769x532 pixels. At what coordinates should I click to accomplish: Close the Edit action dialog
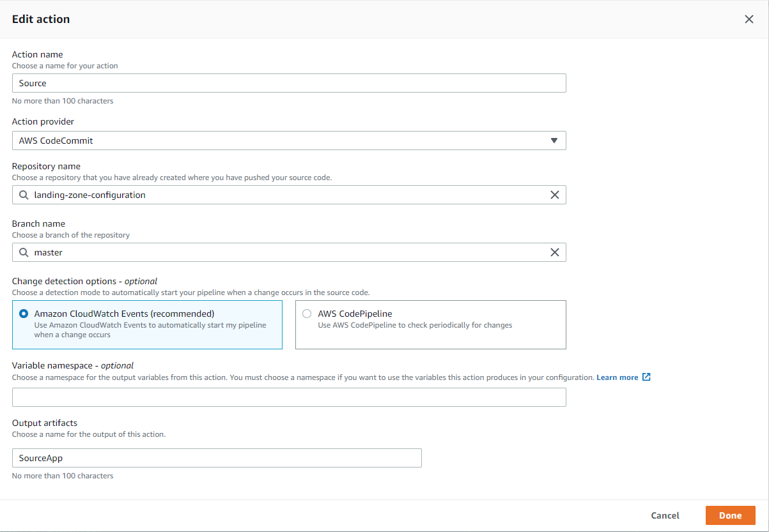(749, 19)
